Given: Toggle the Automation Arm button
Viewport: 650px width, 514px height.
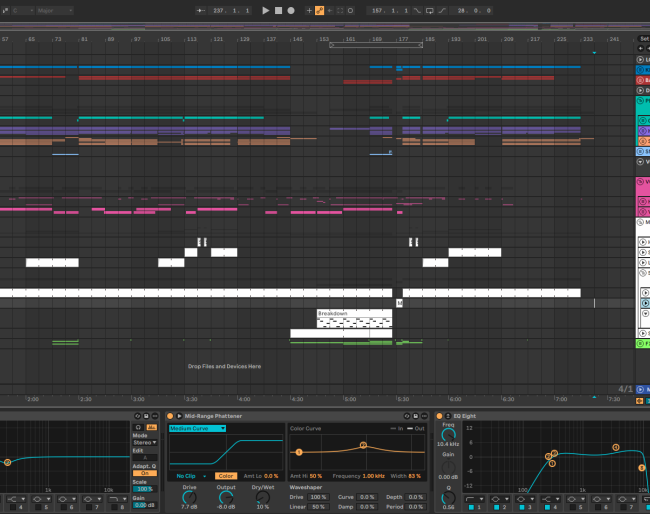Looking at the screenshot, I should 320,10.
